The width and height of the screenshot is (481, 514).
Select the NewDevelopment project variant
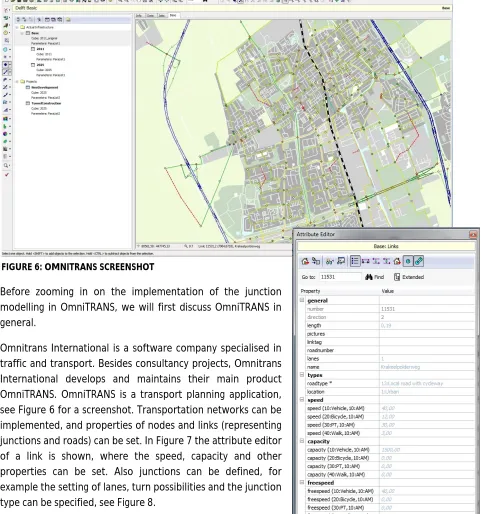pos(45,87)
